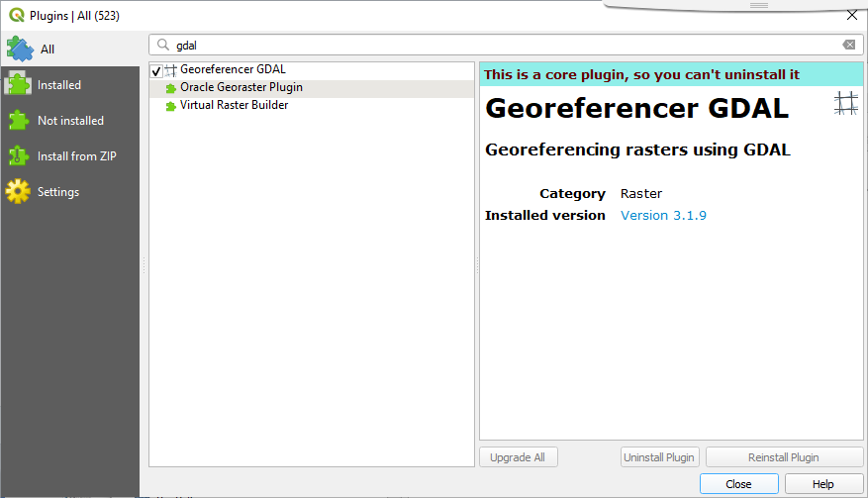Click the Uninstall Plugin button
This screenshot has height=498, width=868.
point(659,457)
